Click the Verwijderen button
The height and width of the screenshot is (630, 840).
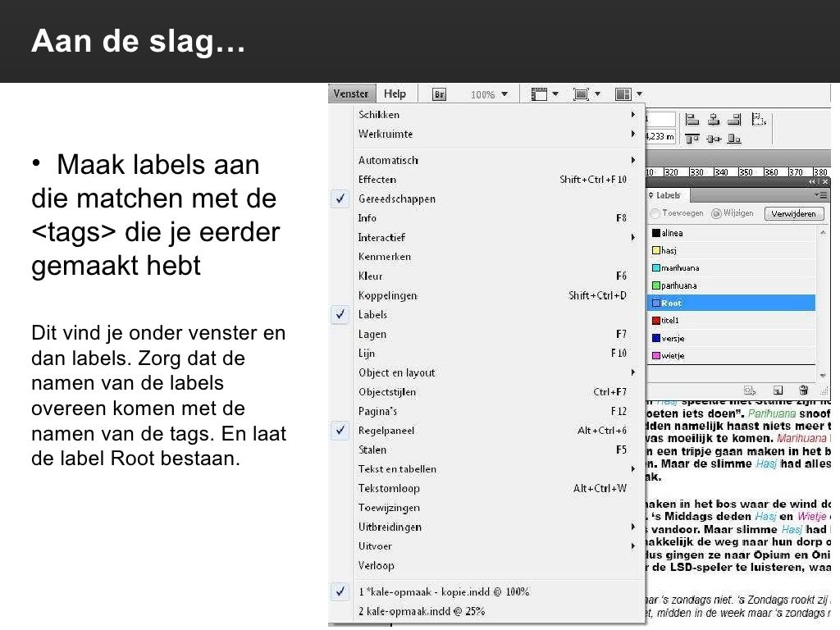tap(794, 214)
